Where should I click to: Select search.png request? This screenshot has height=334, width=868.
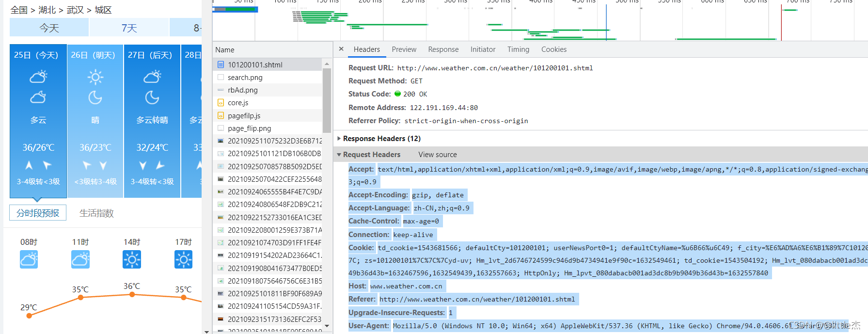point(268,78)
